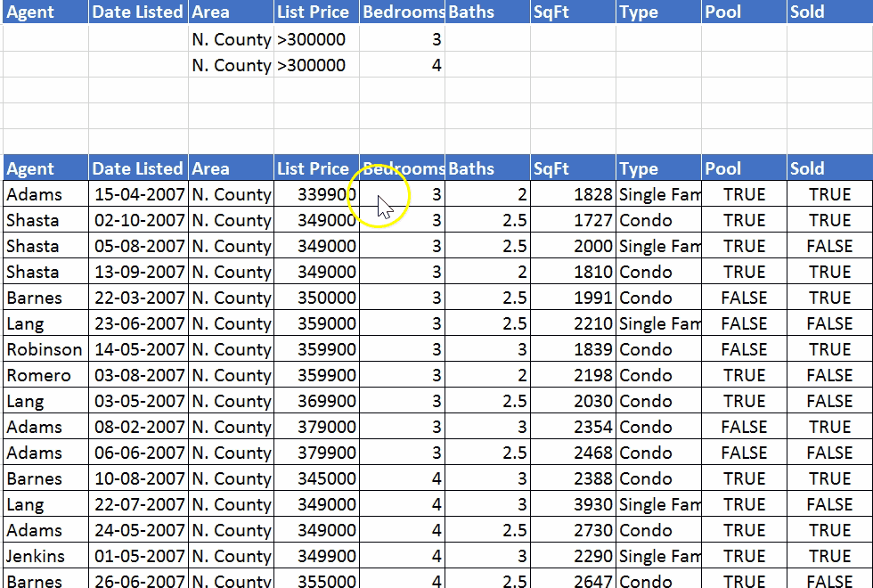The height and width of the screenshot is (588, 873).
Task: Select the Robinson agent cell
Action: click(x=45, y=349)
